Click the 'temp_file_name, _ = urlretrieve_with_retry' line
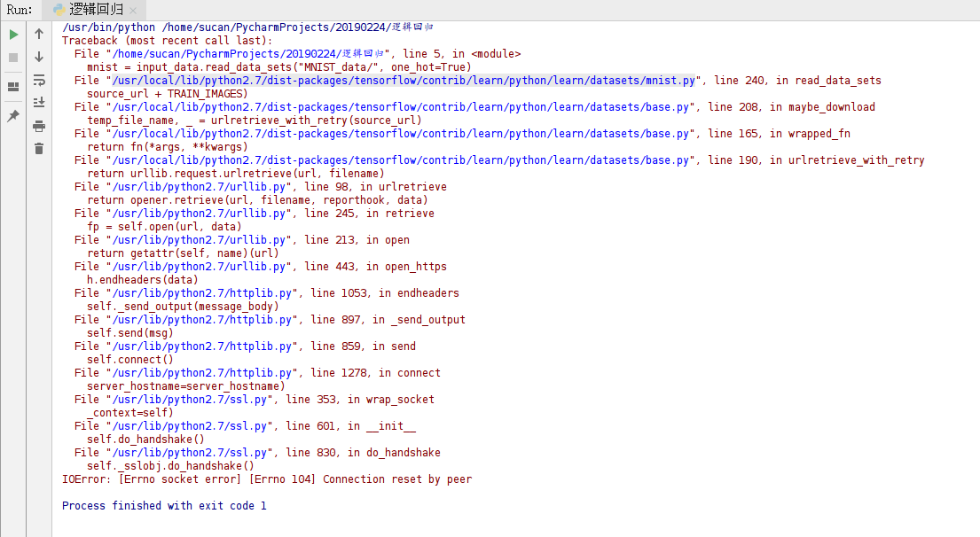 pyautogui.click(x=255, y=121)
